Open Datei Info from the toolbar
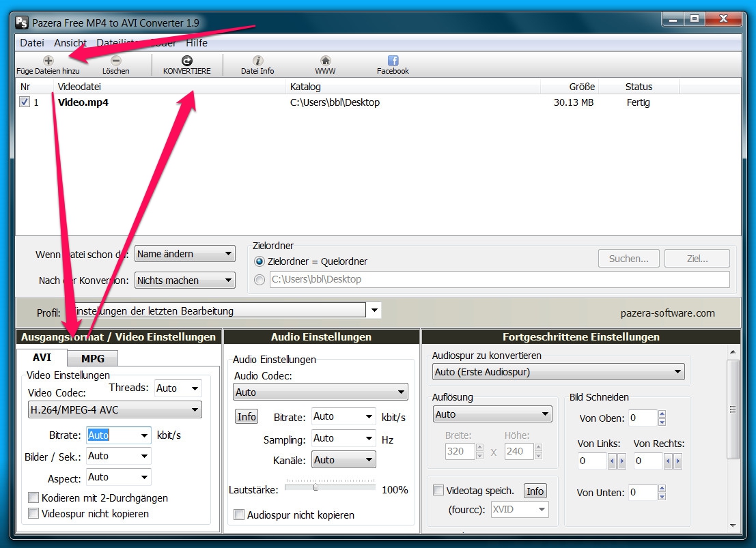This screenshot has height=548, width=756. (x=257, y=61)
